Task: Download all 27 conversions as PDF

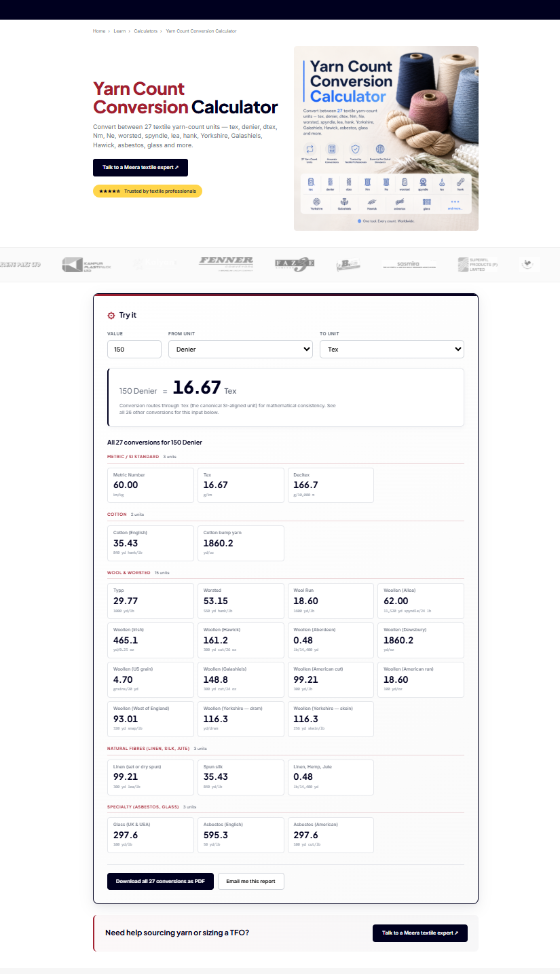Action: [160, 881]
